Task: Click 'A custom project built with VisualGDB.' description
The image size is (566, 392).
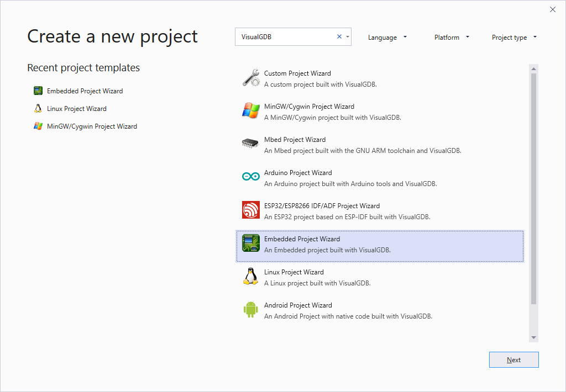Action: (321, 84)
